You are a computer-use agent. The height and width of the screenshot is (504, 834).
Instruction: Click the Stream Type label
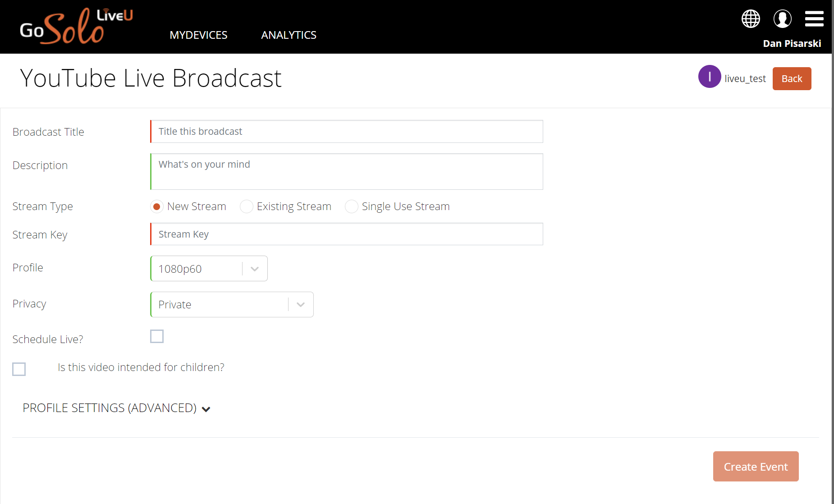[x=42, y=206]
